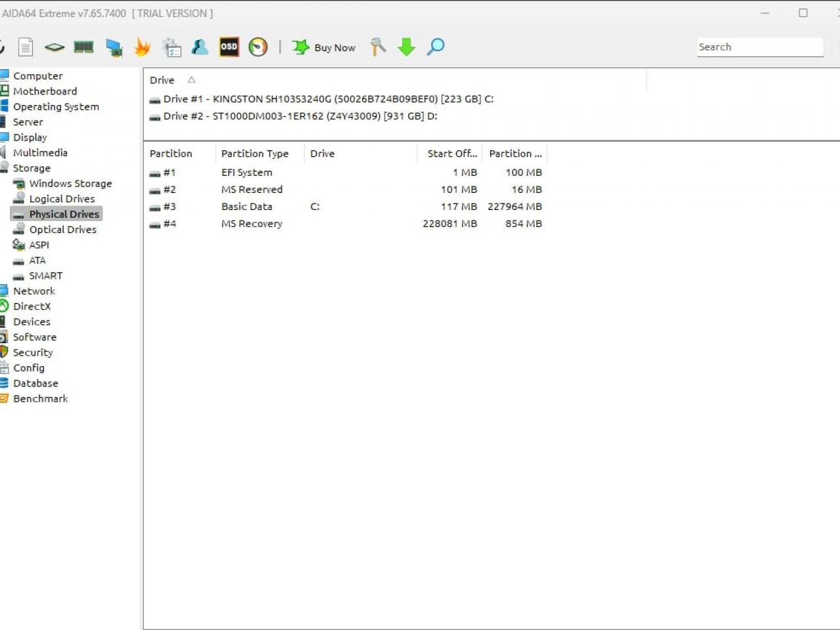Screen dimensions: 840x630
Task: Click the 228081 MB start offset
Action: pos(450,224)
